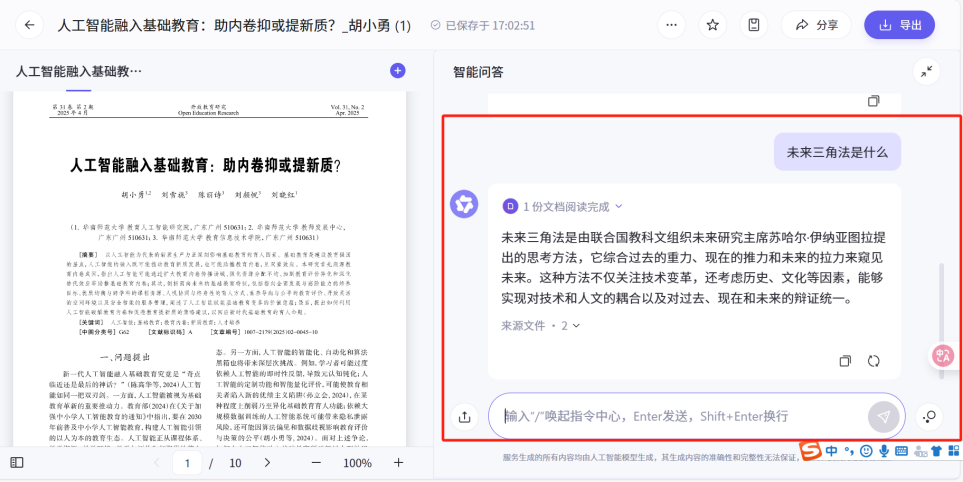This screenshot has height=482, width=963.
Task: Toggle Sogou 中 Chinese/English mode
Action: click(832, 451)
